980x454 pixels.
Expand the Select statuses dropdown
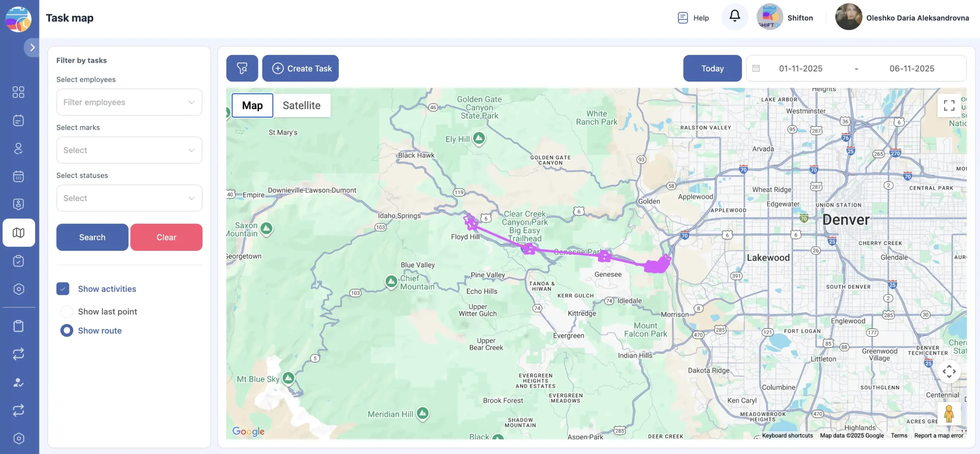point(129,198)
